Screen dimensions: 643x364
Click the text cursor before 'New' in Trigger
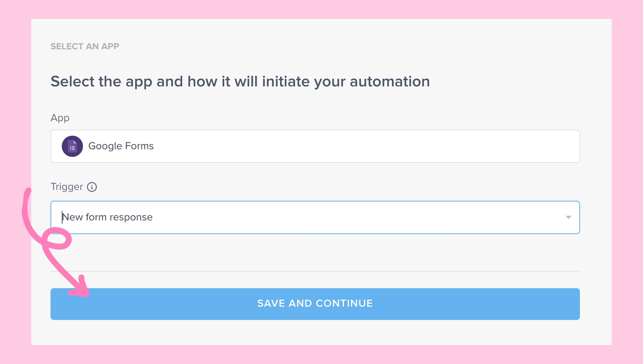(62, 217)
